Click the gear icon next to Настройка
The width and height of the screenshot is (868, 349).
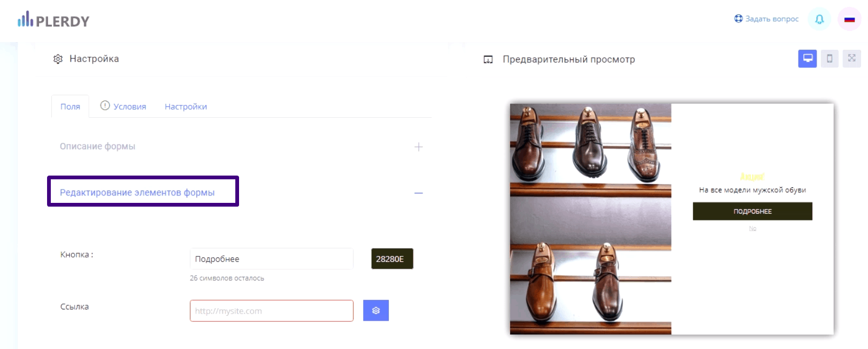(x=58, y=59)
